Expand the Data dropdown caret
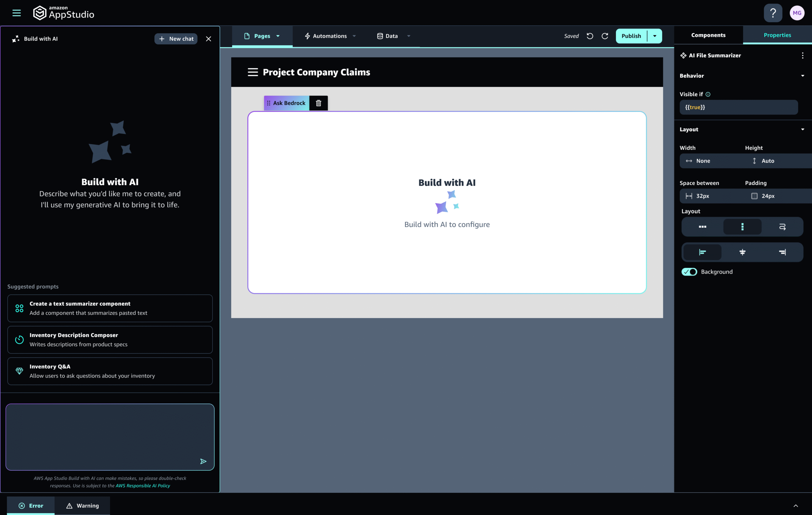Viewport: 812px width, 515px height. 409,36
